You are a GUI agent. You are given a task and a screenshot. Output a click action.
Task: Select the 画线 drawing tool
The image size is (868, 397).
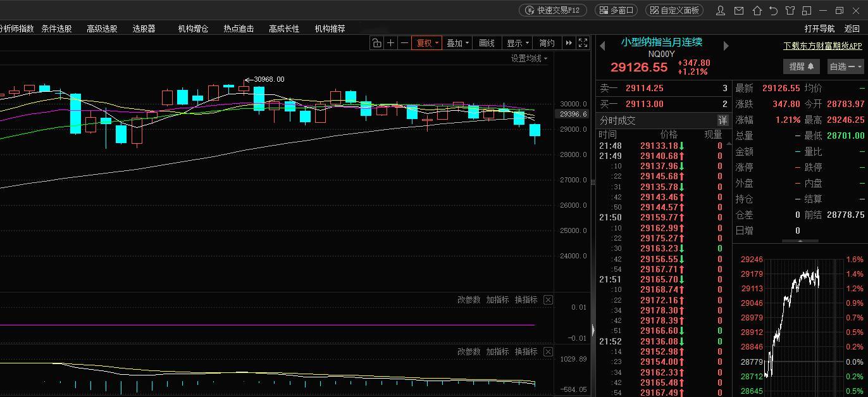pyautogui.click(x=487, y=43)
